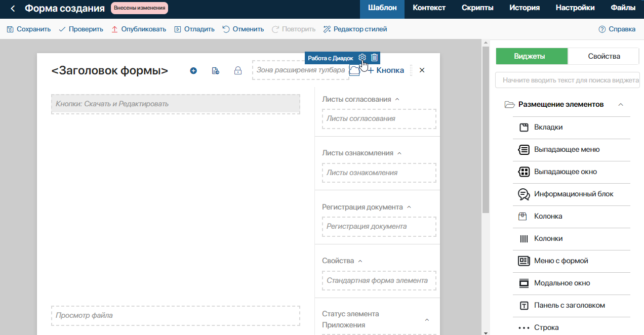
Task: Switch to the Скрипты tab
Action: [477, 9]
